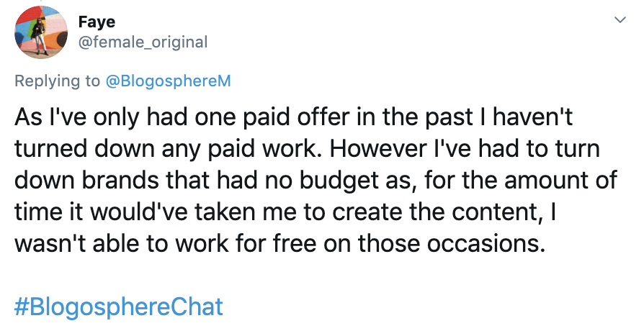Viewport: 644px width, 331px height.
Task: Expand the tweet options chevron menu
Action: [x=619, y=19]
